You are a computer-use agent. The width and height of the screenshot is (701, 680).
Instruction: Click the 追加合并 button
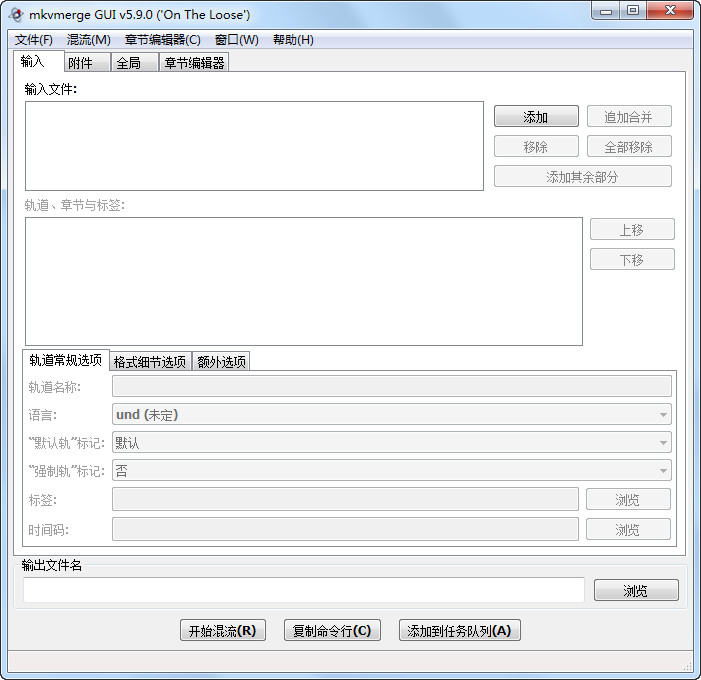629,117
